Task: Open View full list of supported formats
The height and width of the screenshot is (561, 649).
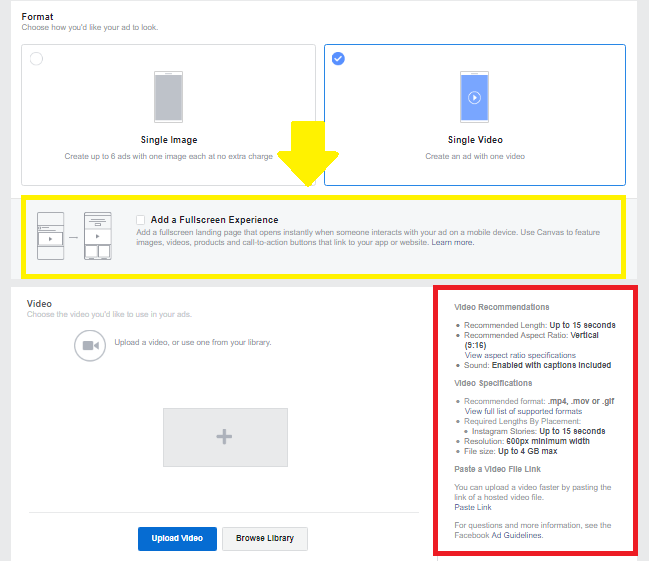Action: click(523, 411)
